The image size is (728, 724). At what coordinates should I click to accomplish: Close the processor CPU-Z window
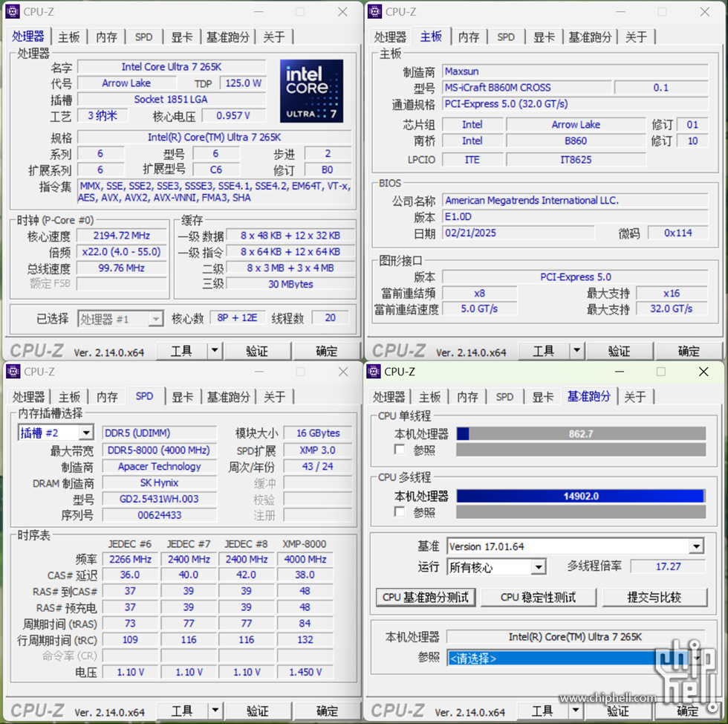(342, 12)
